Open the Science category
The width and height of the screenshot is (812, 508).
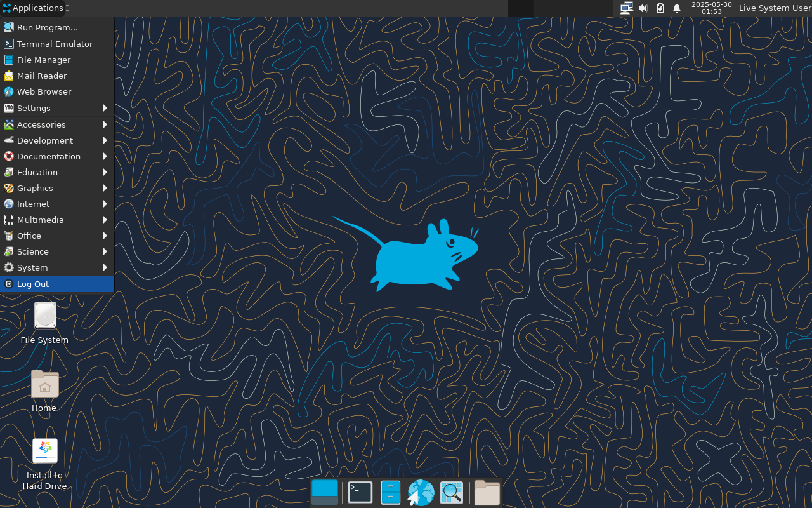(57, 251)
